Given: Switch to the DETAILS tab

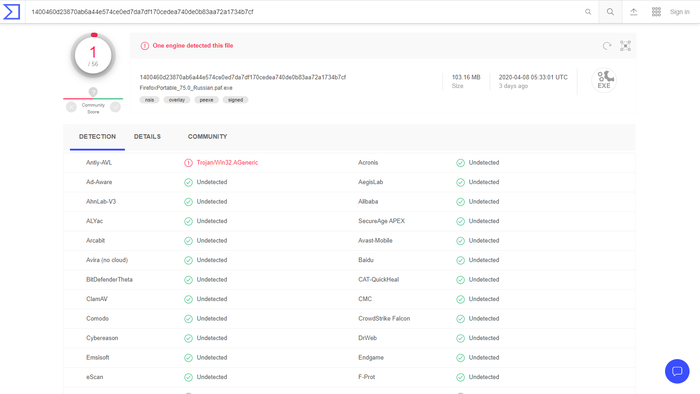Looking at the screenshot, I should [x=147, y=137].
